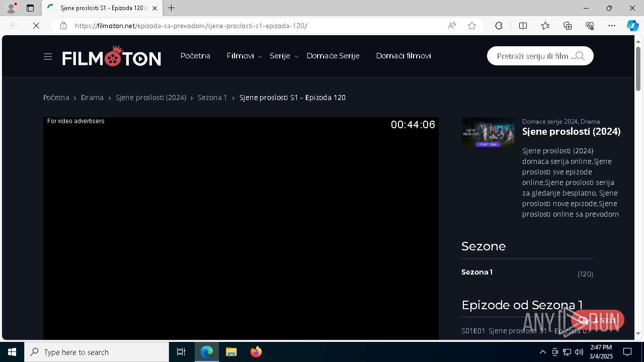Click For video advertisers link

tap(75, 121)
